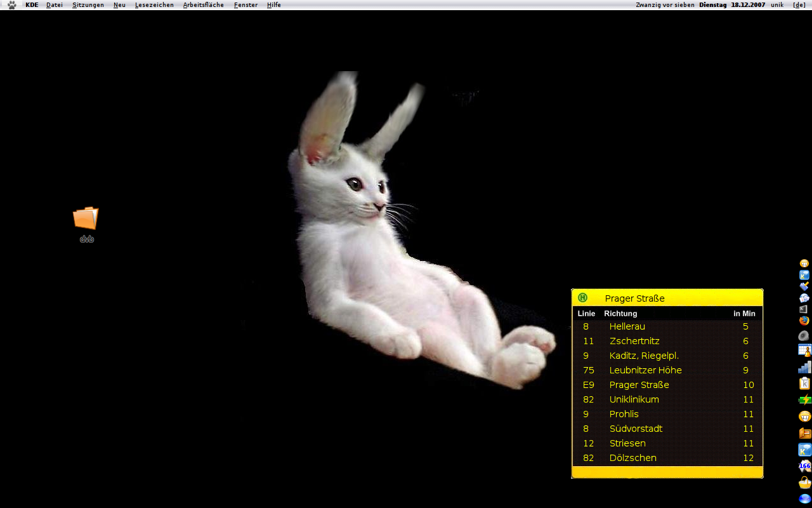Select the 'Prohlis' departure row

[x=667, y=414]
